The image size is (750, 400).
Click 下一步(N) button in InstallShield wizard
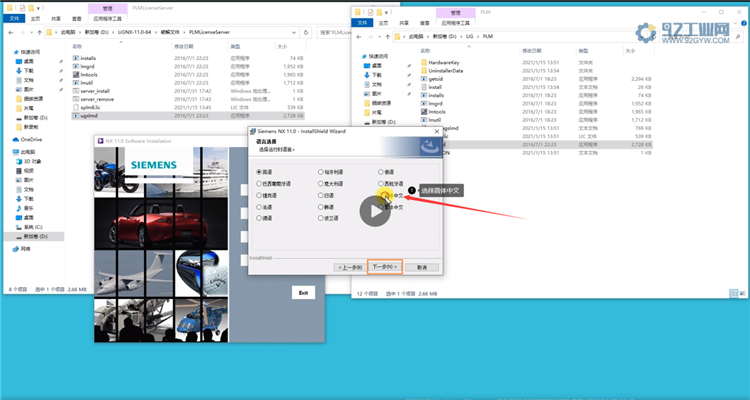(385, 267)
